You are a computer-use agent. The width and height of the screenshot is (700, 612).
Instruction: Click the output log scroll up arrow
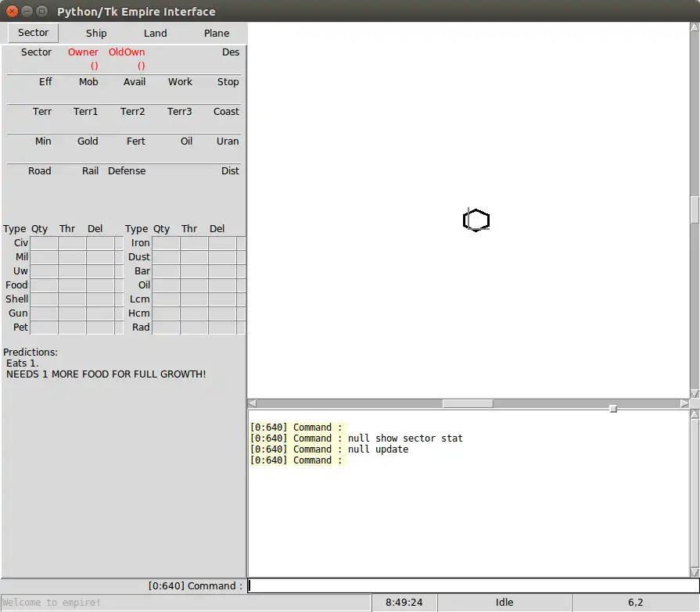pos(695,414)
